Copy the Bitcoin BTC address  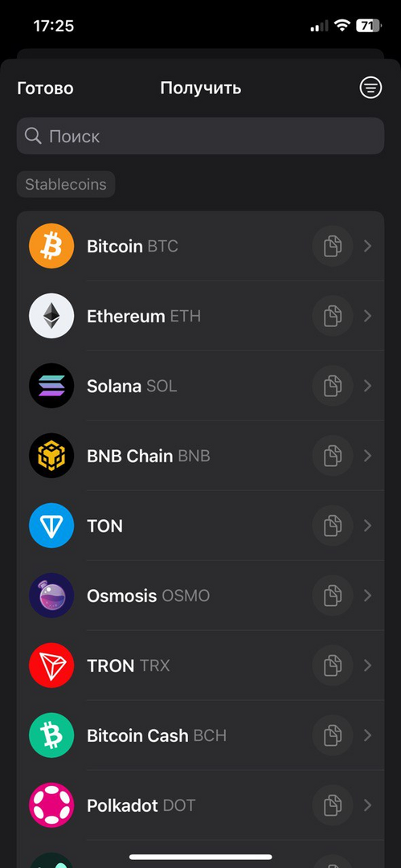pyautogui.click(x=333, y=246)
